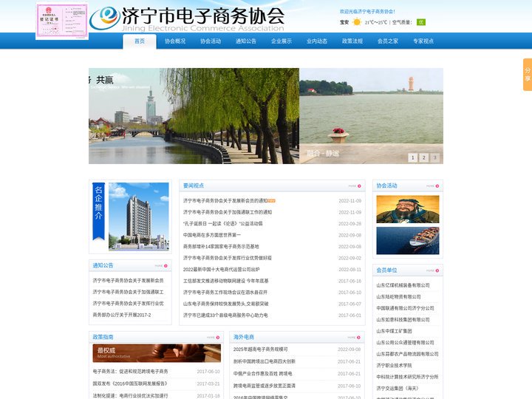Open member 山东如意科技集团有限公司
Screen dimensions: 532x399
(403, 320)
